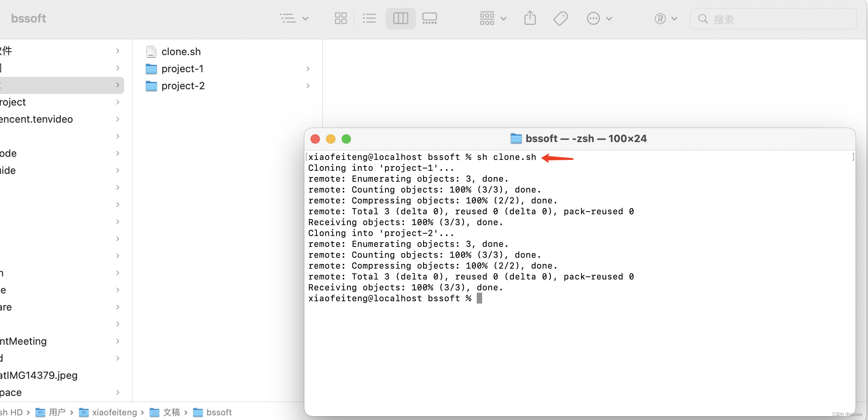Expand project-2 folder chevron
This screenshot has height=420, width=868.
click(x=308, y=86)
